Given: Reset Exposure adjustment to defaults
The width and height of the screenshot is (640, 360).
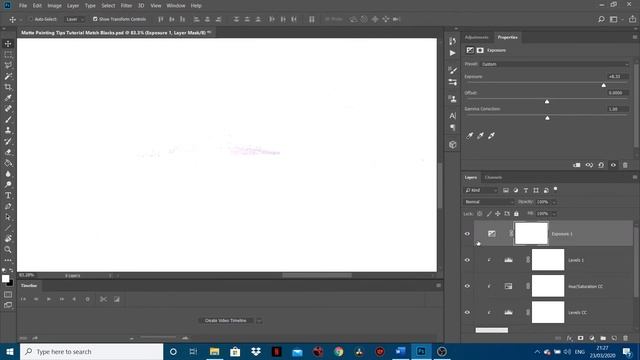Looking at the screenshot, I should tap(601, 165).
